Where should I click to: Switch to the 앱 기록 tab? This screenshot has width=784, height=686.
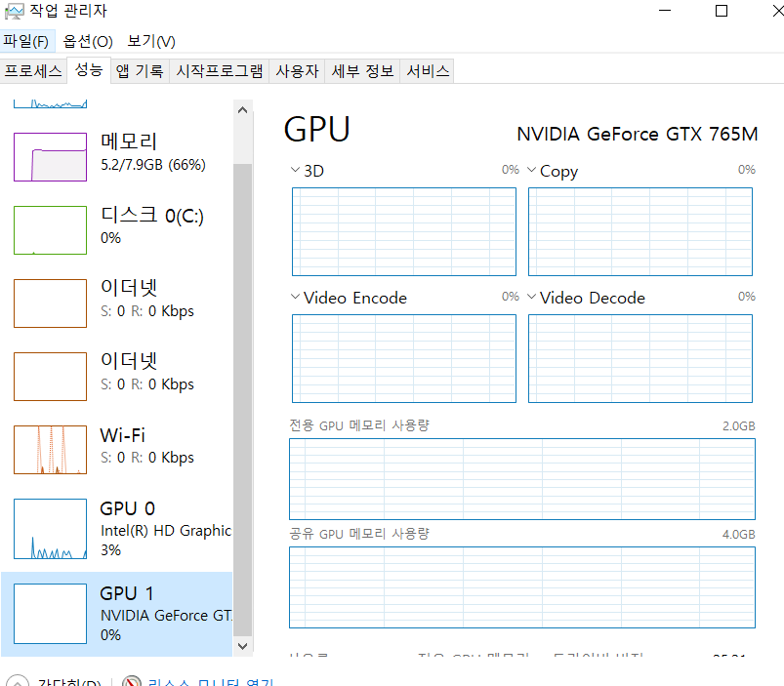(x=140, y=71)
